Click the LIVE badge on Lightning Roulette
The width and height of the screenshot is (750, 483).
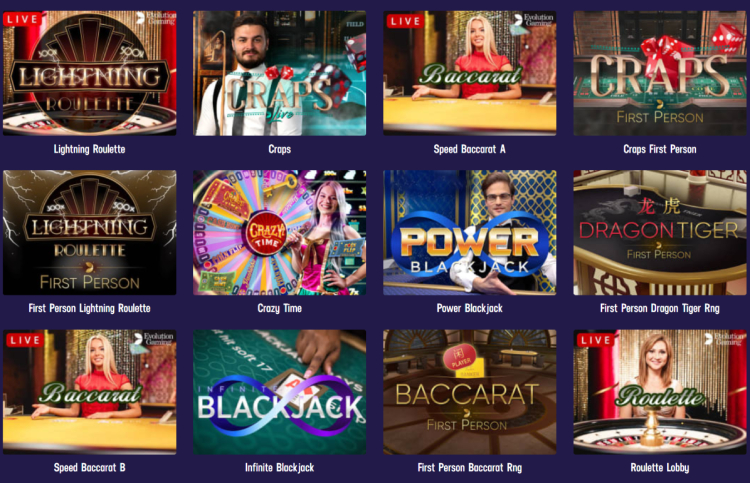[22, 20]
